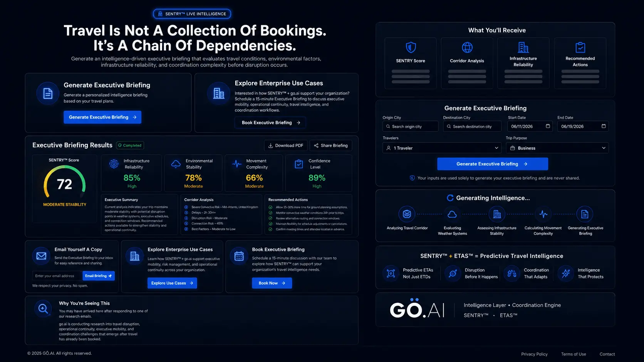Screen dimensions: 644x362
Task: Open the Privacy Policy footer link
Action: 534,354
